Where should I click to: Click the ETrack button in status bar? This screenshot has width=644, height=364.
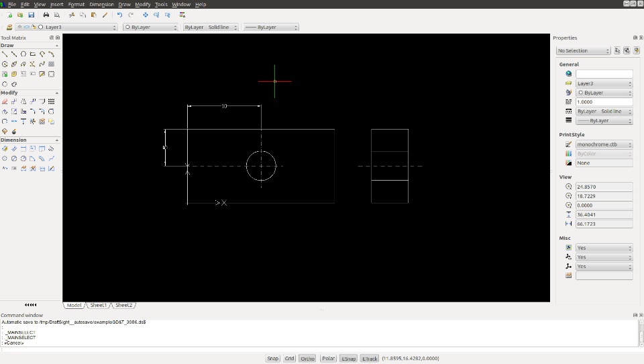369,358
